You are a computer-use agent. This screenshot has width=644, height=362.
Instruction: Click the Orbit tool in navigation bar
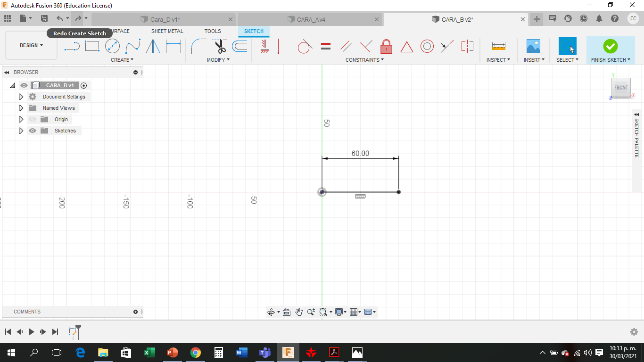[271, 312]
